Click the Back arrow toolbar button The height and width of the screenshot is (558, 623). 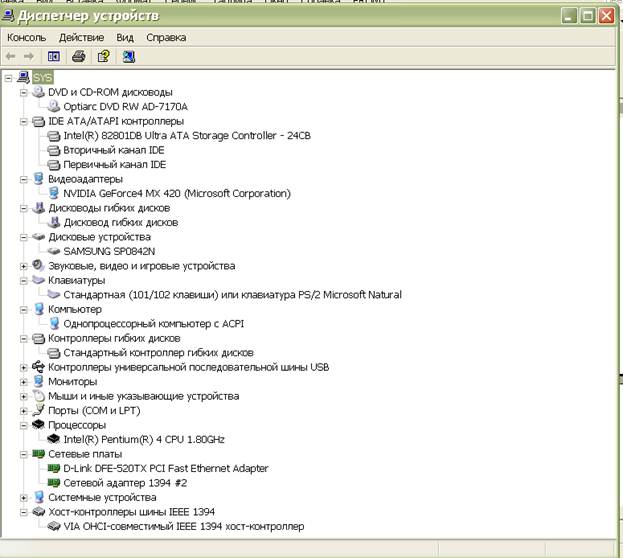[11, 56]
